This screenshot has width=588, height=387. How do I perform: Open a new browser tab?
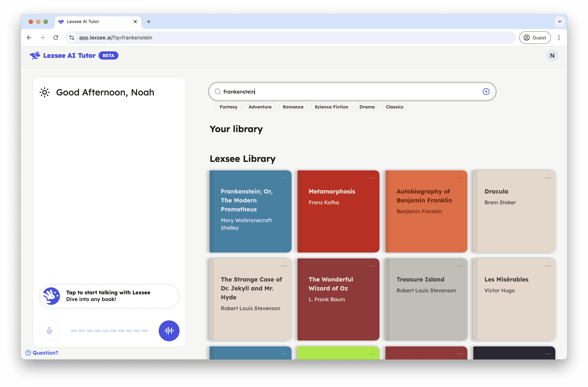pos(148,22)
